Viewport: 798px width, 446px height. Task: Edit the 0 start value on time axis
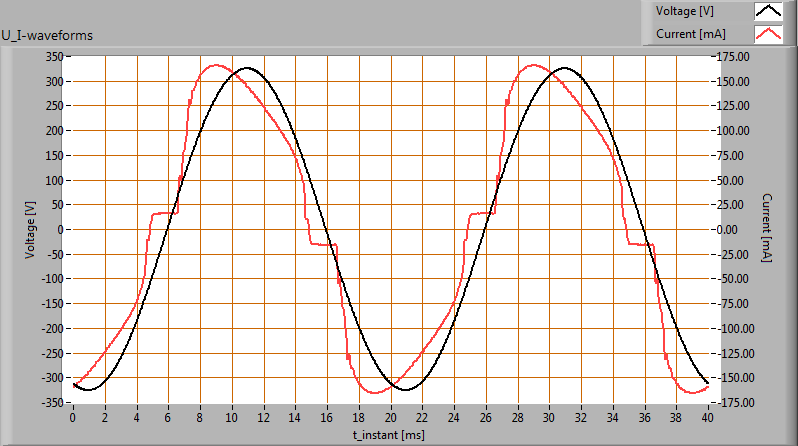(73, 416)
